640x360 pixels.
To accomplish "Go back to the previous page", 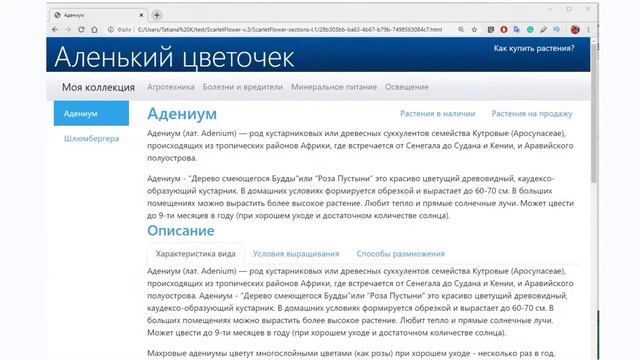I will coord(55,29).
